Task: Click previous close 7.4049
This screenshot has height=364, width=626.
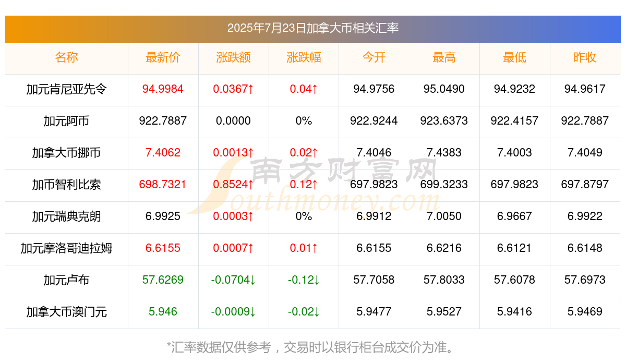Action: pos(585,153)
